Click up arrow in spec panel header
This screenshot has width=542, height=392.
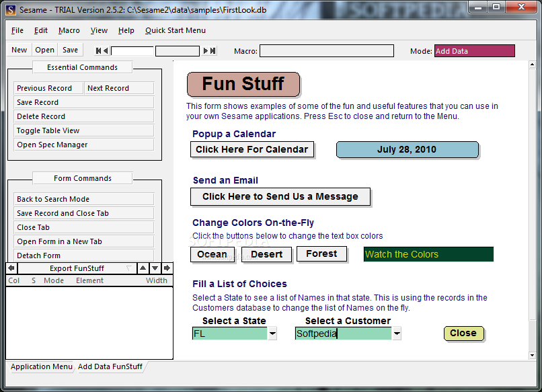point(143,268)
